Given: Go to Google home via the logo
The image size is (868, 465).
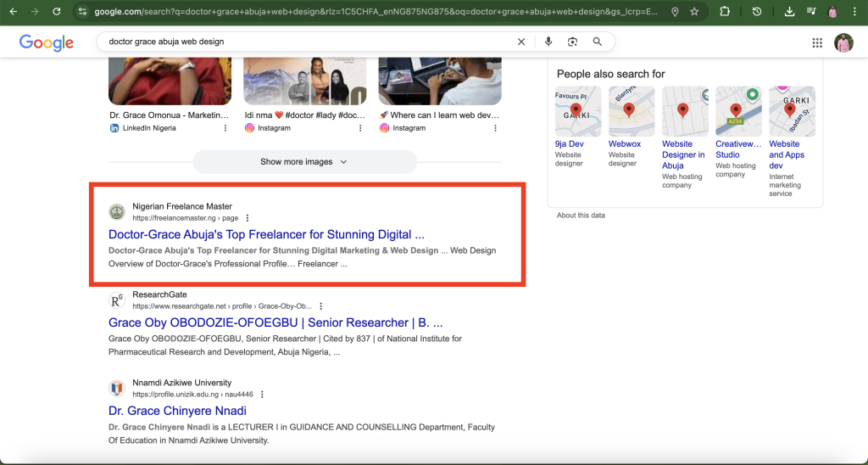Looking at the screenshot, I should click(47, 42).
